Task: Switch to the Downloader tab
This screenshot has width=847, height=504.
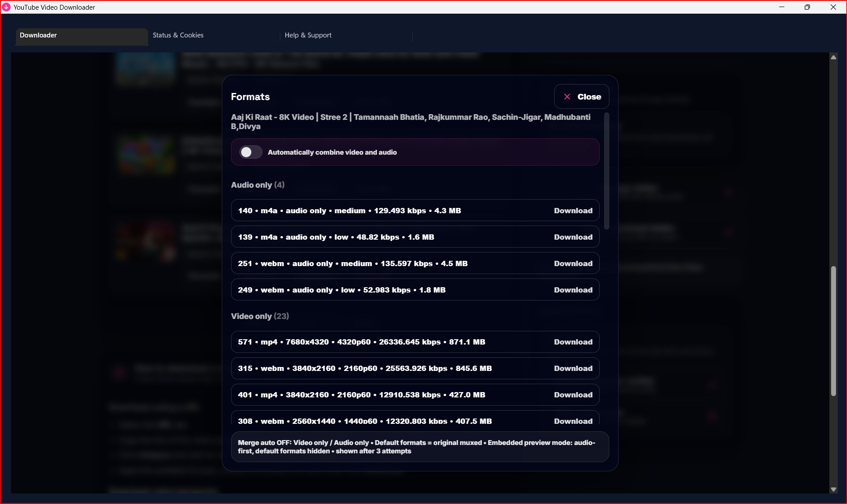Action: pyautogui.click(x=82, y=36)
